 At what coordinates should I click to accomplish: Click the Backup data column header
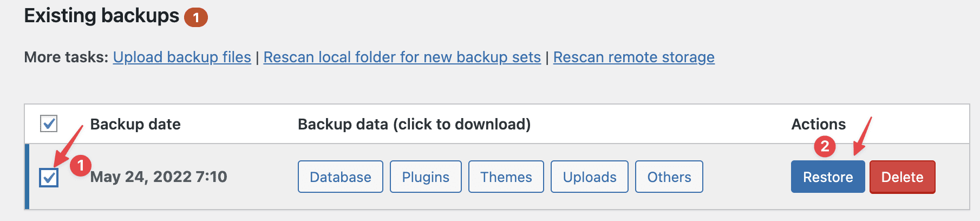(x=414, y=124)
